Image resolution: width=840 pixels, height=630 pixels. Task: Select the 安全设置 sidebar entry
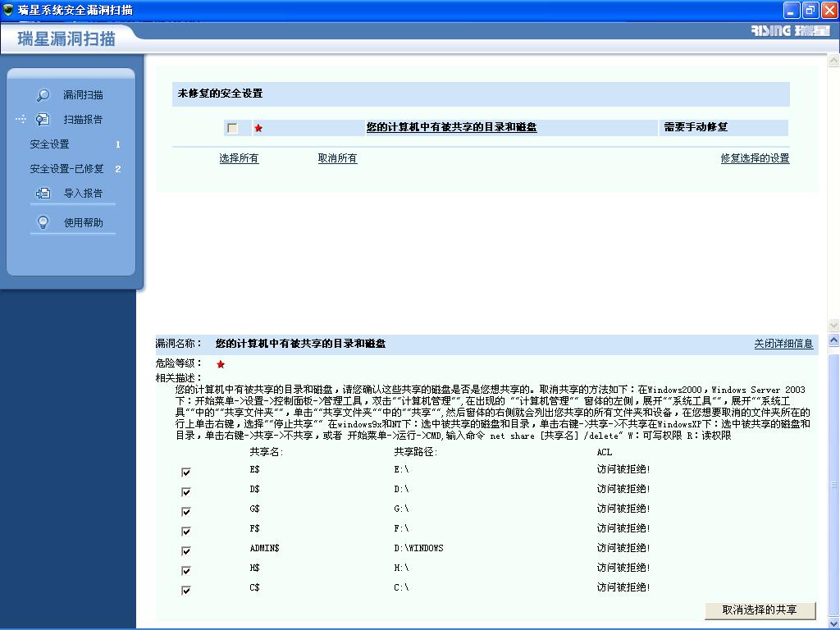pyautogui.click(x=49, y=144)
